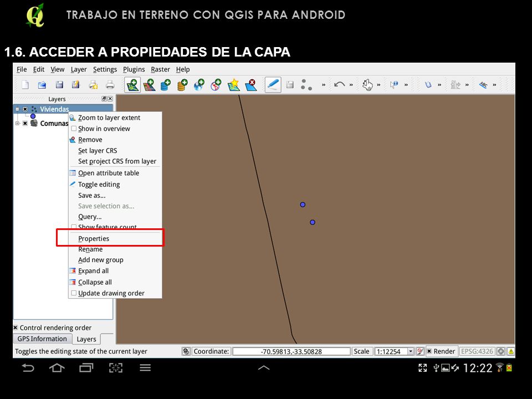Expand overflow chevron next to hand tool
The width and height of the screenshot is (532, 399).
click(x=378, y=85)
